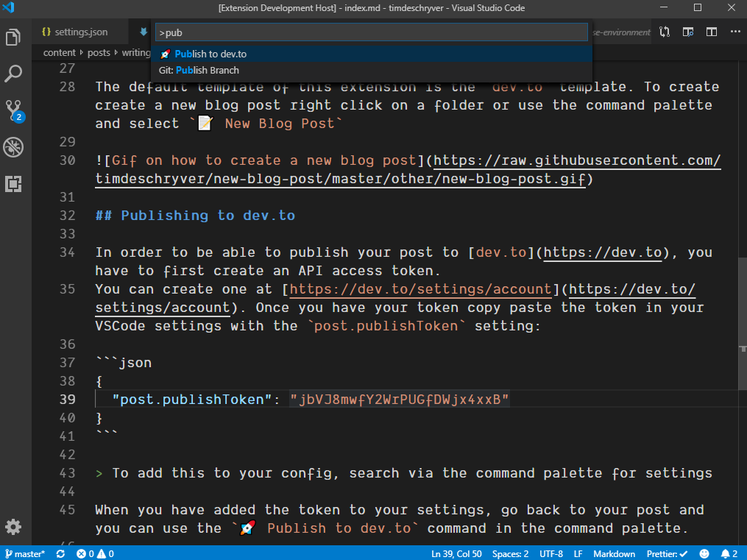Image resolution: width=747 pixels, height=560 pixels.
Task: Open the Extensions view
Action: click(13, 184)
